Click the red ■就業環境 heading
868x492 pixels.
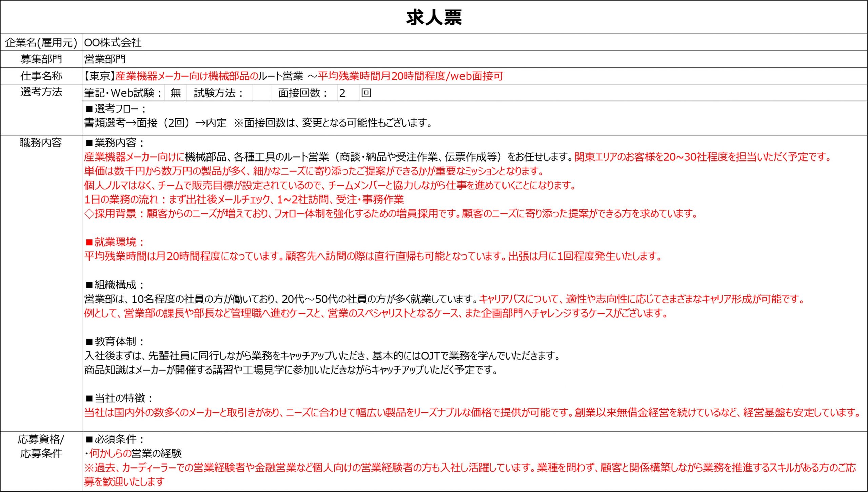point(115,242)
